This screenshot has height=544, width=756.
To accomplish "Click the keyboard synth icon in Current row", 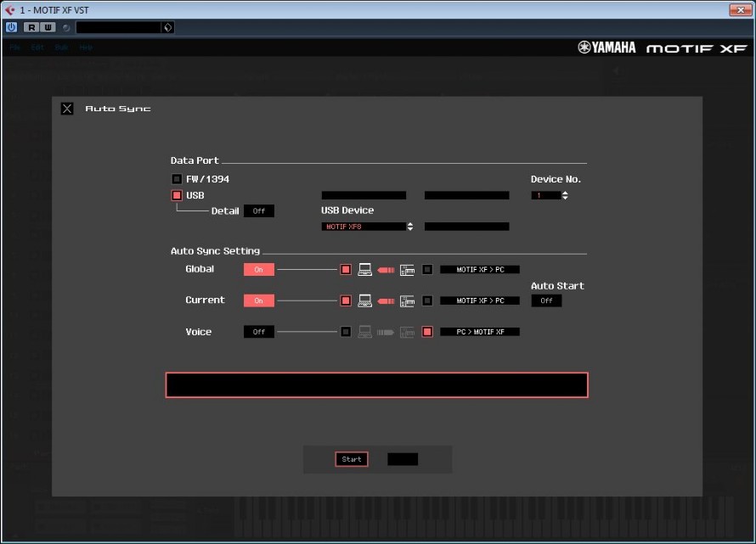I will click(x=407, y=300).
